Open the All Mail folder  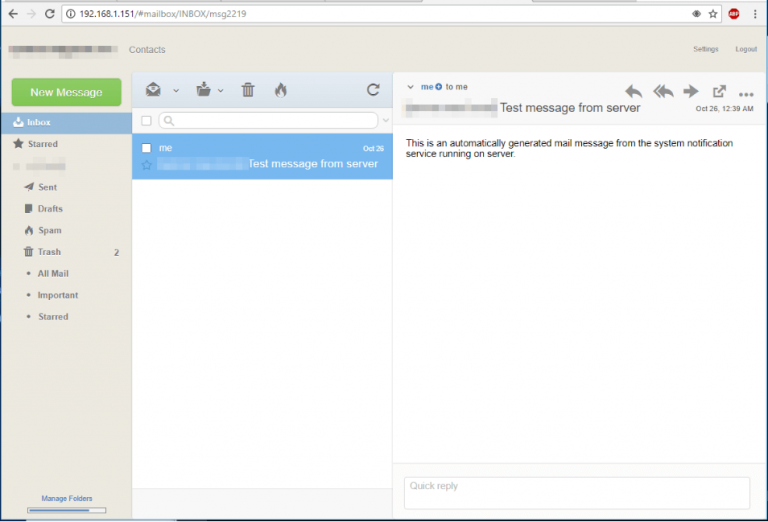point(53,273)
